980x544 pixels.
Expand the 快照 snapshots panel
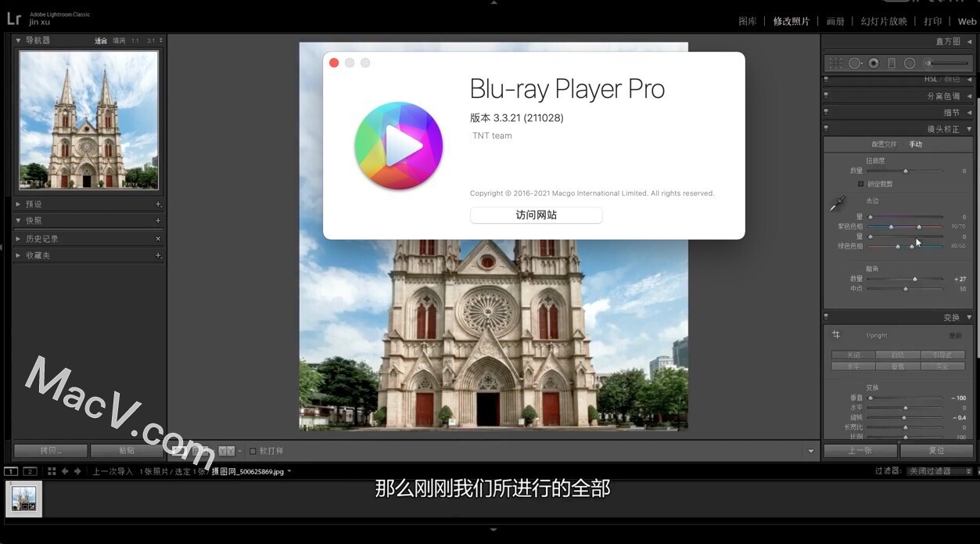click(x=19, y=221)
